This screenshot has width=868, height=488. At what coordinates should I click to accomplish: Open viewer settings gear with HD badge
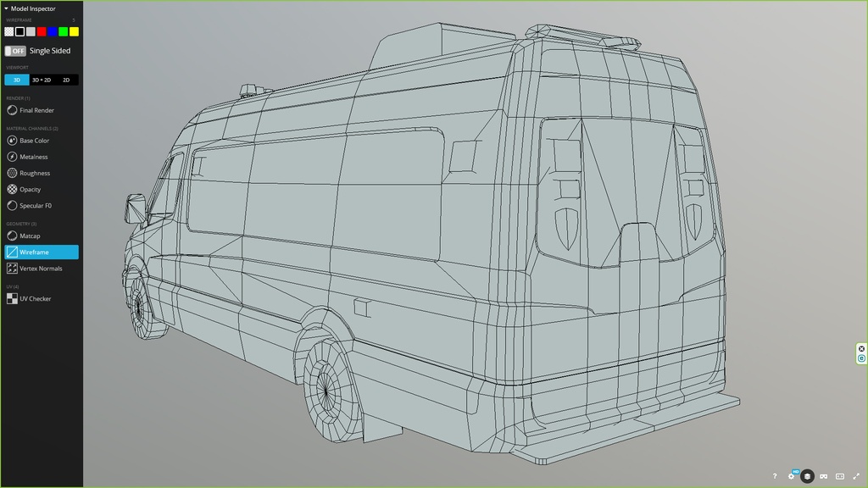pos(792,476)
